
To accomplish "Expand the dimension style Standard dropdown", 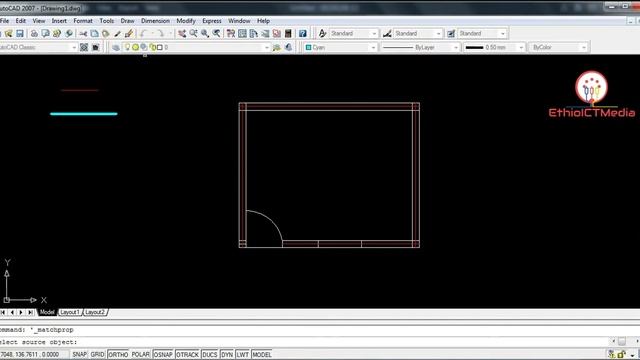I will tap(438, 33).
